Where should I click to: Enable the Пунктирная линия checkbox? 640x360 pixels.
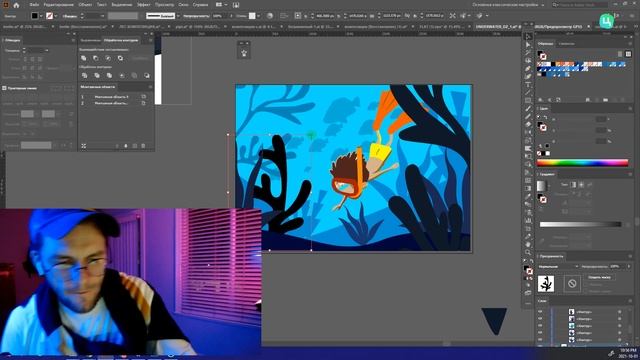coord(4,88)
